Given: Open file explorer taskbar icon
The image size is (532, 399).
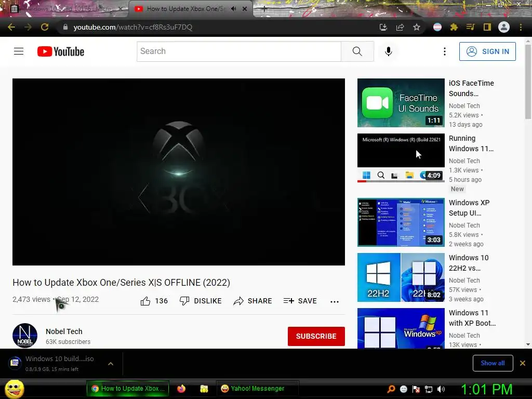Looking at the screenshot, I should coord(204,389).
